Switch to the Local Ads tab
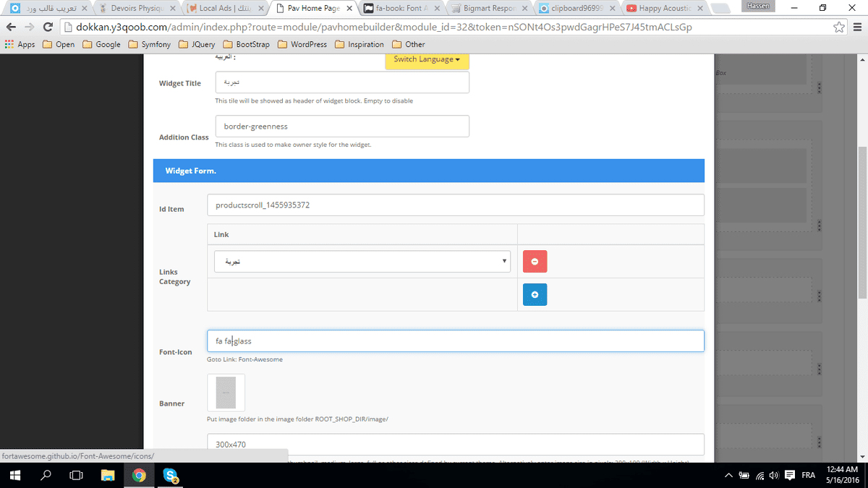Image resolution: width=868 pixels, height=488 pixels. pyautogui.click(x=225, y=9)
